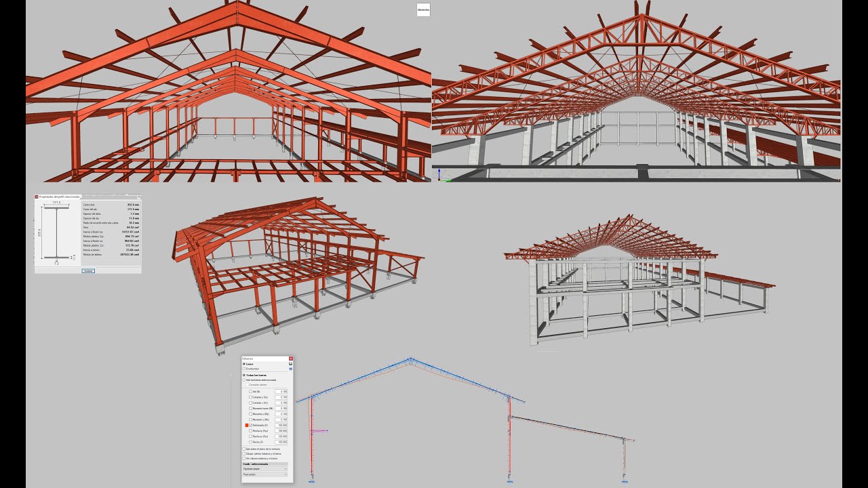This screenshot has width=868, height=488.
Task: Toggle Ver valores máximos y mínimos checkbox
Action: click(244, 458)
